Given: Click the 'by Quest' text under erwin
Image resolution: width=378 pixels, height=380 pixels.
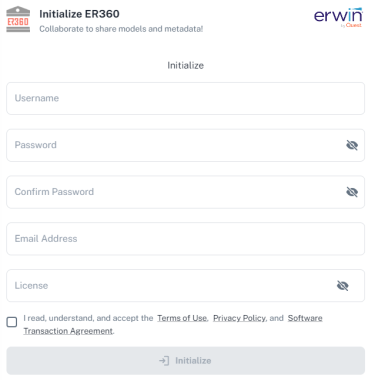Looking at the screenshot, I should pyautogui.click(x=351, y=25).
